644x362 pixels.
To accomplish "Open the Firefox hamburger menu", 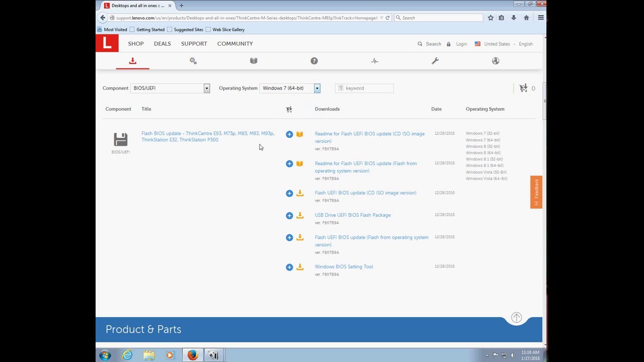I will (541, 18).
